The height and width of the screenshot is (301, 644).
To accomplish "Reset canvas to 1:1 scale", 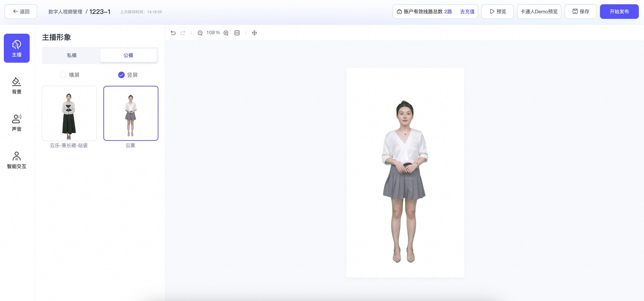I will point(237,33).
